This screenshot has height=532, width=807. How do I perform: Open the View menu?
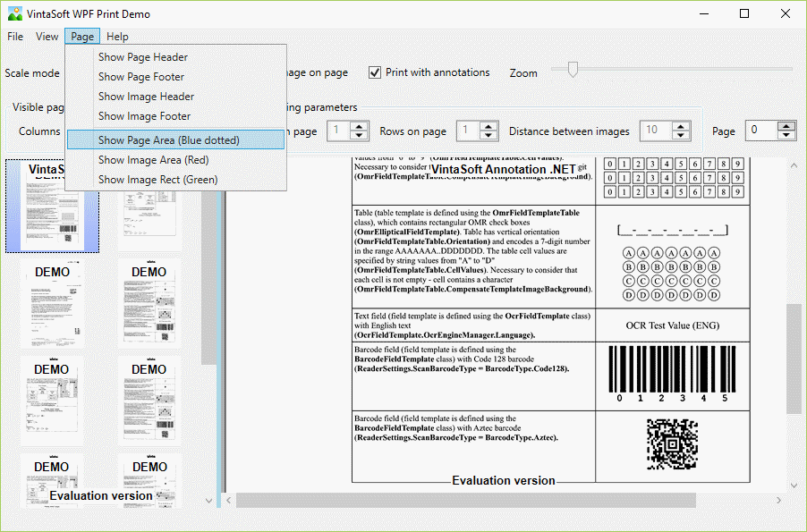(47, 37)
